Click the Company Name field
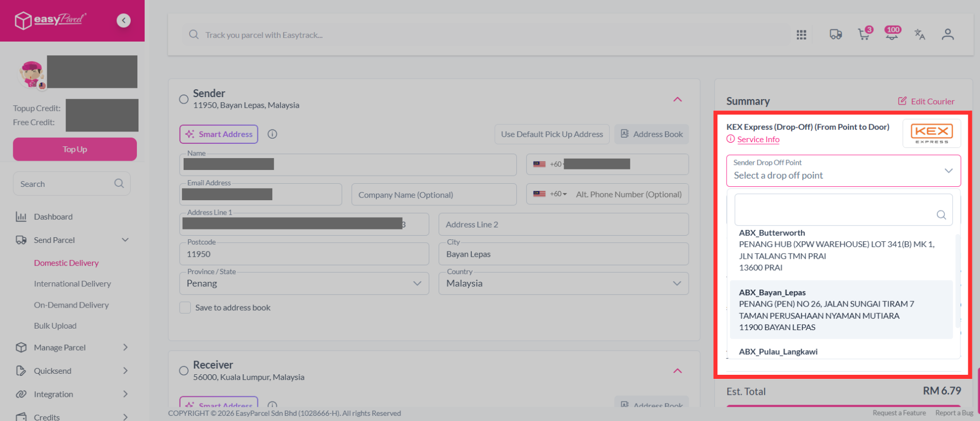The image size is (980, 421). pos(434,195)
